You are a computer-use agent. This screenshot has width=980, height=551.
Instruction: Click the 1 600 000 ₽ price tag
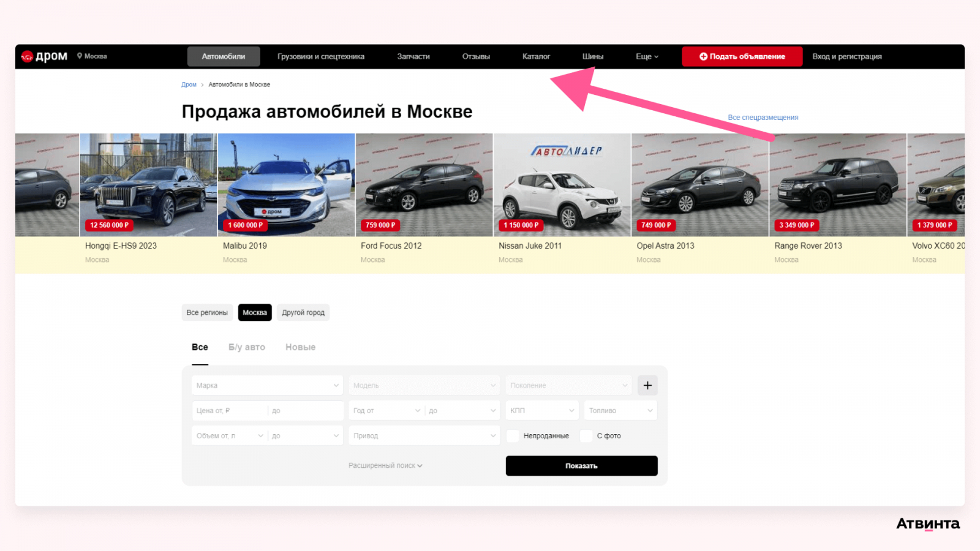(245, 225)
